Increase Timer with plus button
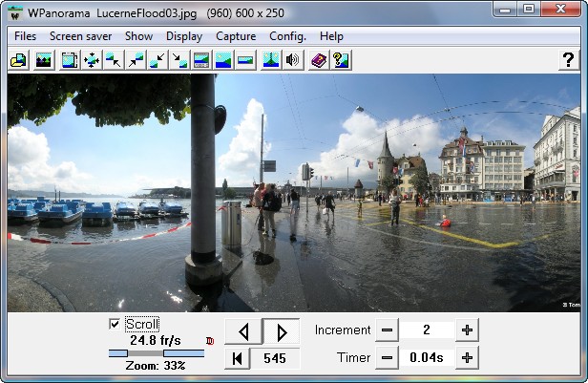Image resolution: width=588 pixels, height=383 pixels. pos(468,358)
